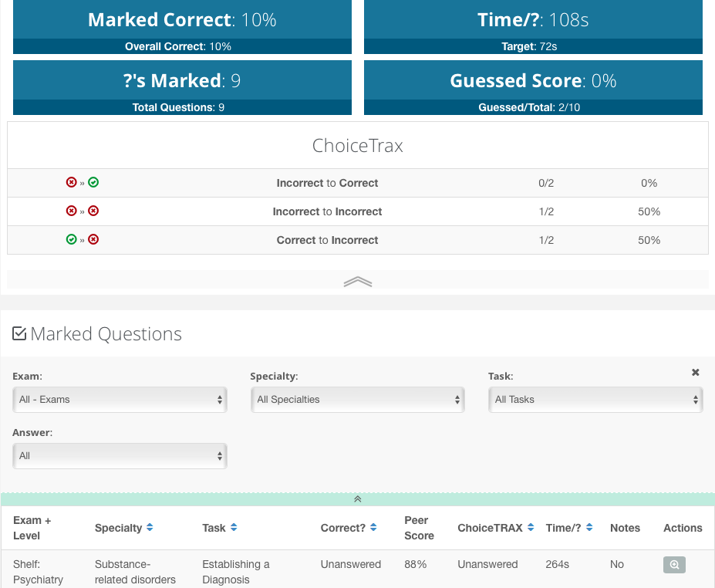Viewport: 715px width, 588px height.
Task: Sort table by Time/? column
Action: [589, 528]
